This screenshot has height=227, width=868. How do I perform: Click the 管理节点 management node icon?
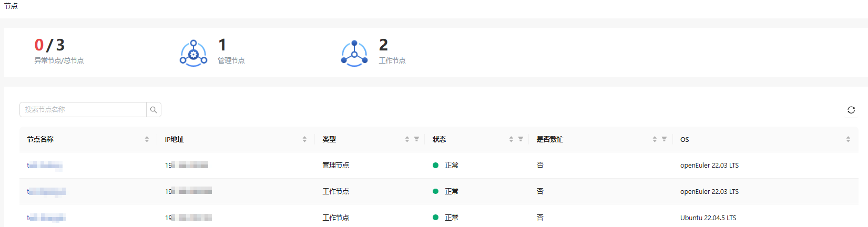[x=193, y=53]
